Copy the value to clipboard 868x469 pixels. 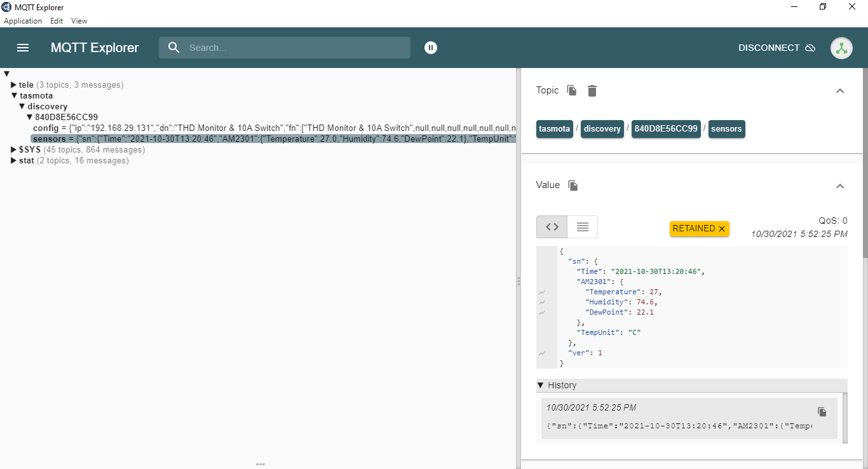click(573, 185)
